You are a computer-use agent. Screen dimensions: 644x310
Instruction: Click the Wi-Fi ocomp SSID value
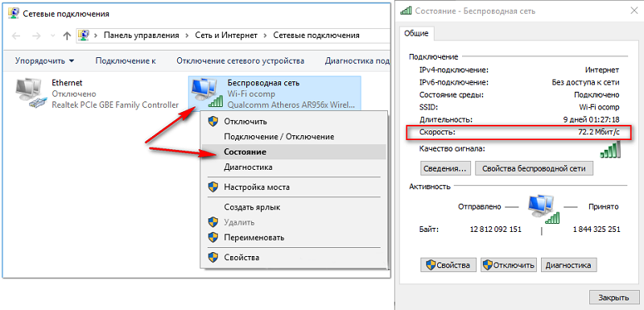[598, 108]
